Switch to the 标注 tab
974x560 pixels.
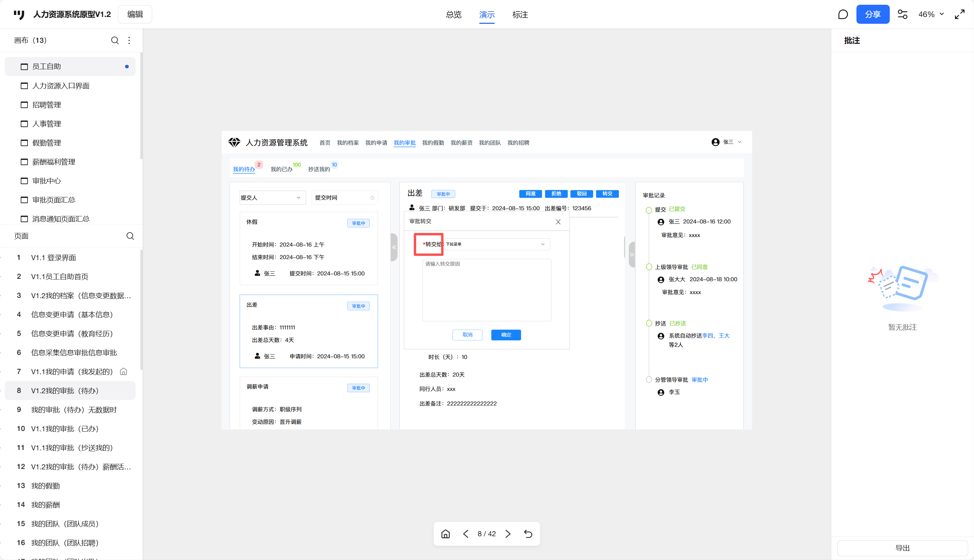520,15
